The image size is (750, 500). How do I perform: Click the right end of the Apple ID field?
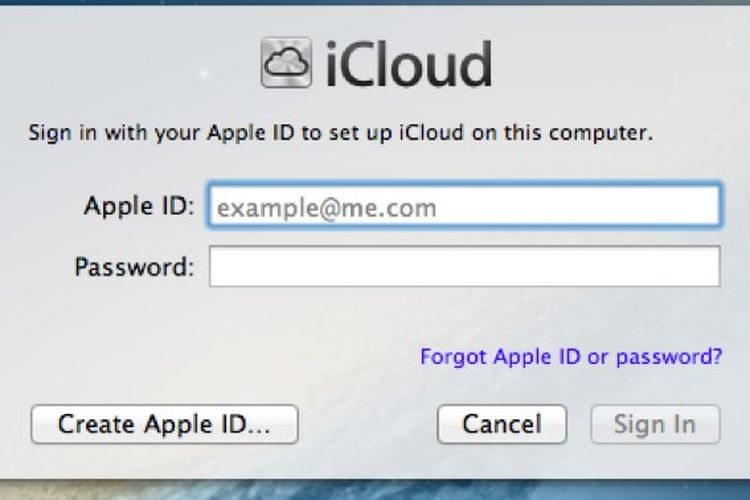coord(703,206)
